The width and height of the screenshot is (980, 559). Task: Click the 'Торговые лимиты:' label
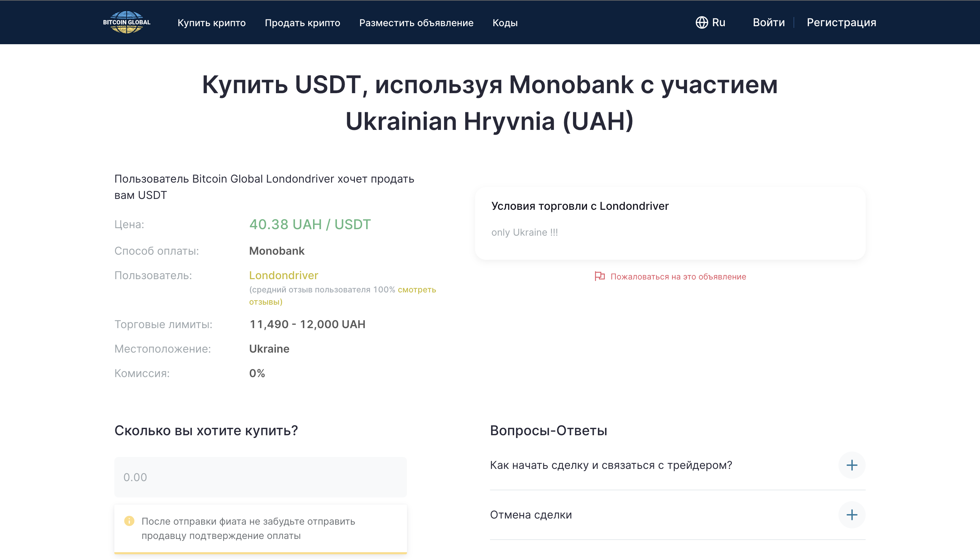[163, 324]
